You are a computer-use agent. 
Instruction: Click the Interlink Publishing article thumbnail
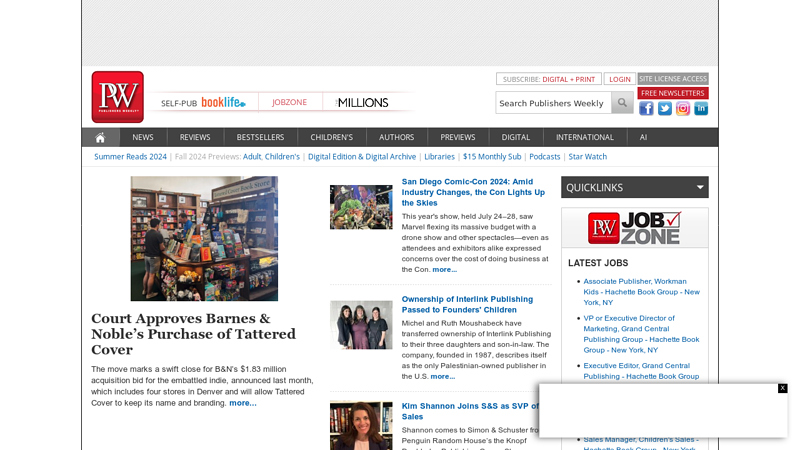[x=361, y=325]
